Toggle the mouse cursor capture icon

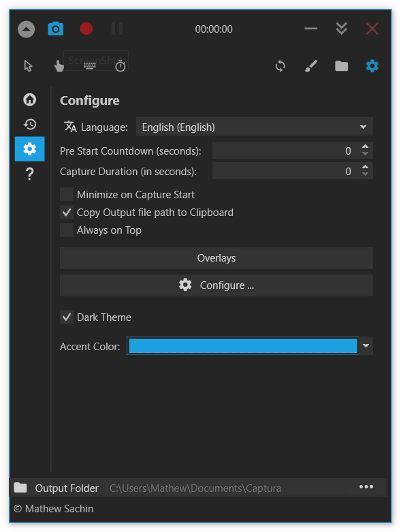pyautogui.click(x=29, y=66)
